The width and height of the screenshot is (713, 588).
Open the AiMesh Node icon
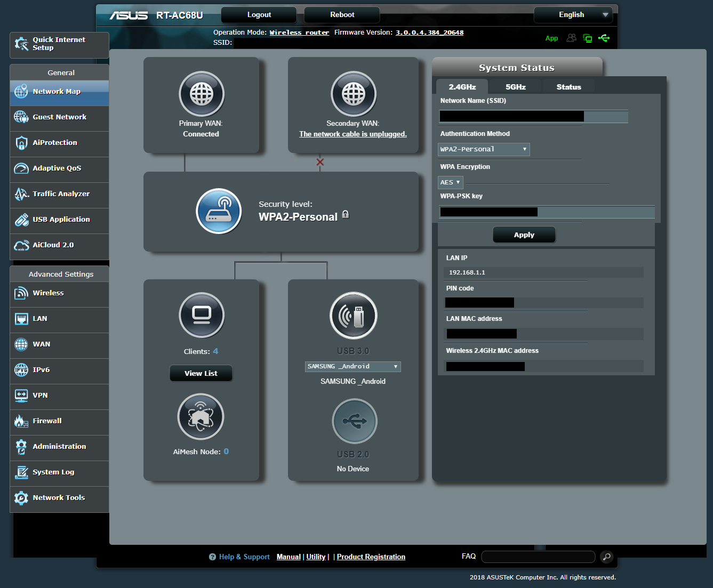pyautogui.click(x=201, y=416)
